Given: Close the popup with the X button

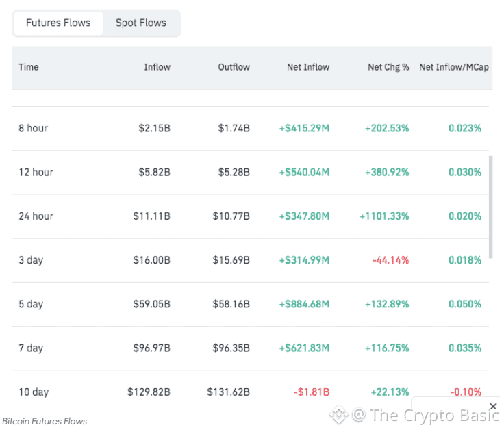Looking at the screenshot, I should [493, 406].
